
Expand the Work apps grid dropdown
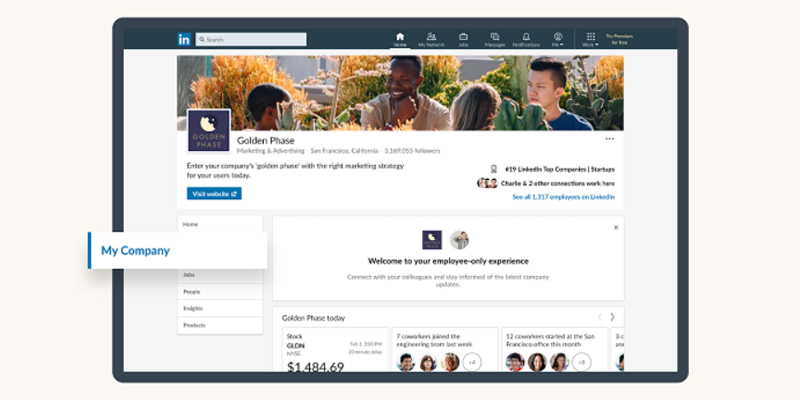point(590,40)
